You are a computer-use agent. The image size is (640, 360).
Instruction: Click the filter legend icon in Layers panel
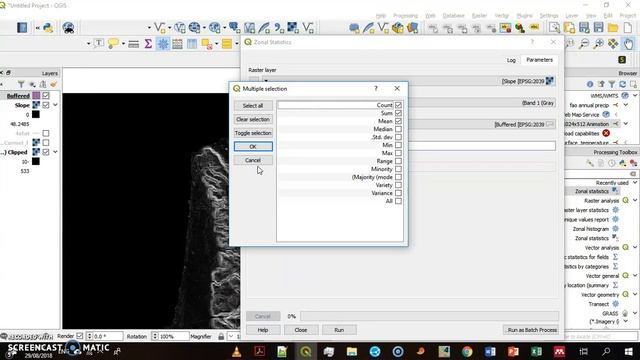click(x=21, y=84)
